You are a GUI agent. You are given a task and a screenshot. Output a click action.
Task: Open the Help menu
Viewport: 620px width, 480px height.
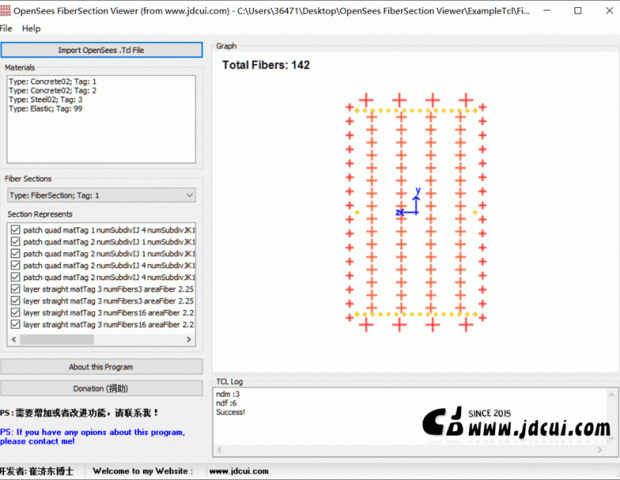click(32, 29)
